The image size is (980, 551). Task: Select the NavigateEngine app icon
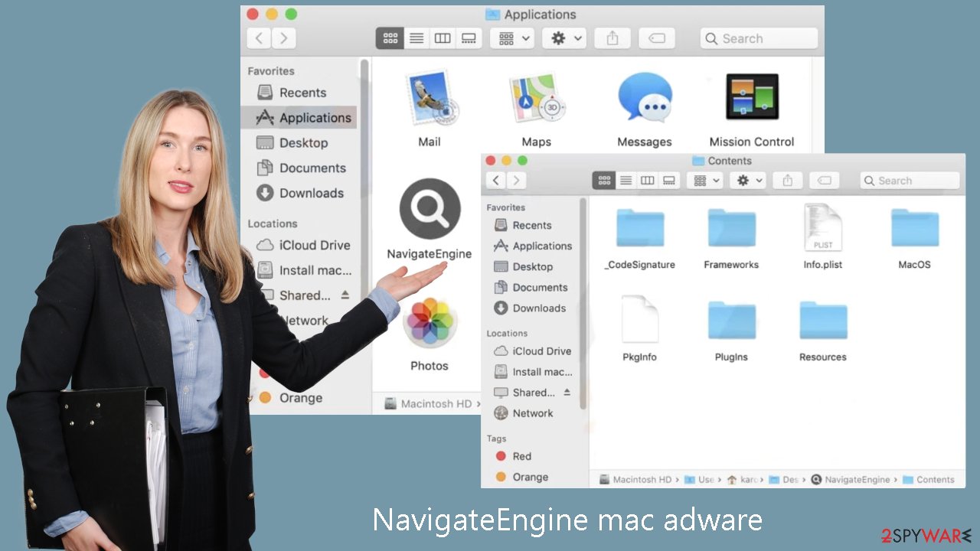430,209
